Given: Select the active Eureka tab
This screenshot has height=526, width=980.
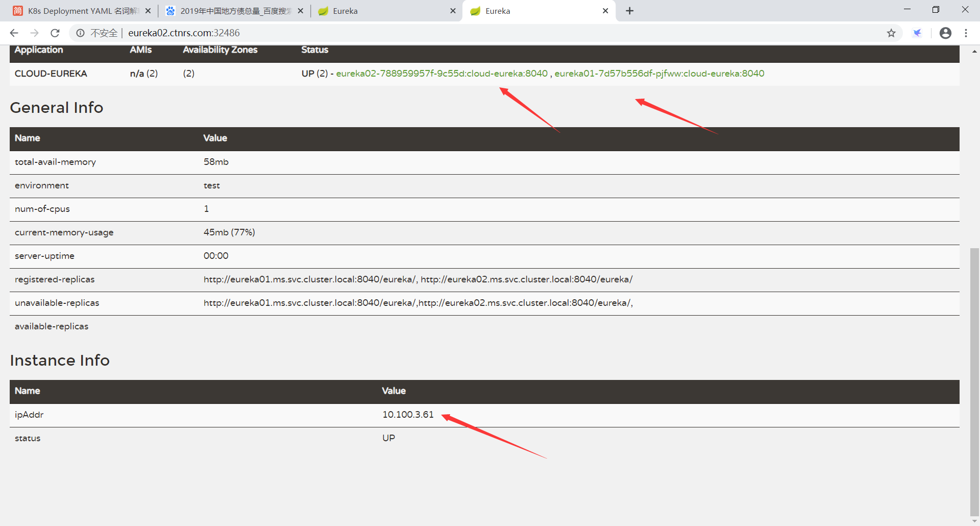Looking at the screenshot, I should 539,11.
